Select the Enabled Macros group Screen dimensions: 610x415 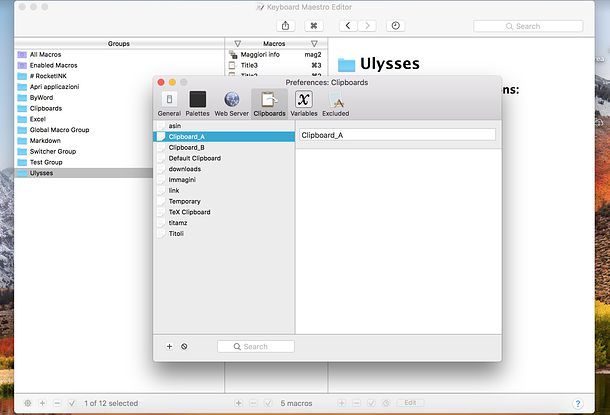pyautogui.click(x=119, y=65)
